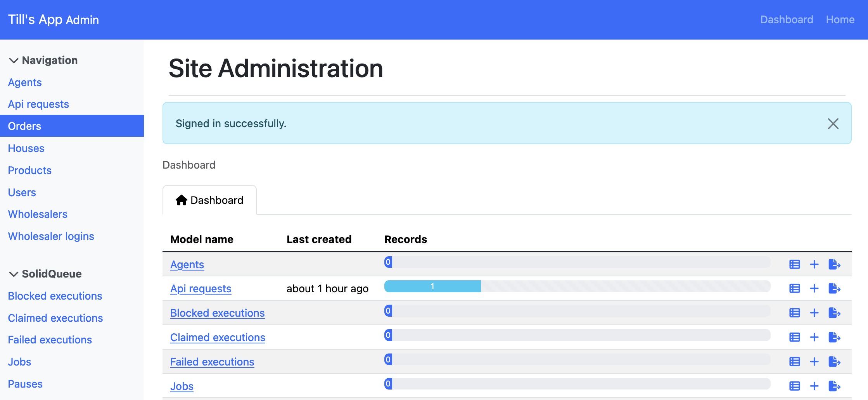
Task: Go to Home in the top bar
Action: [x=840, y=20]
